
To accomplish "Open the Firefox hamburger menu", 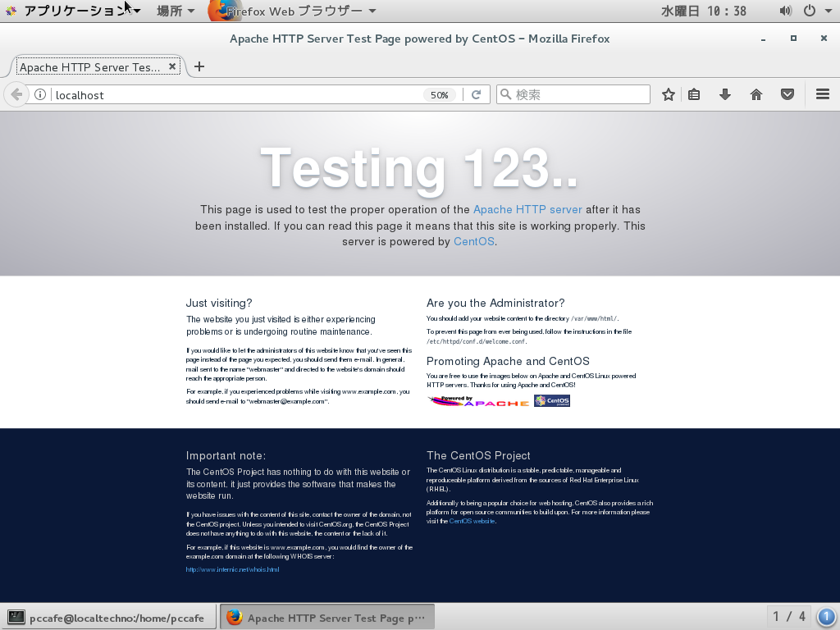I will pos(822,94).
